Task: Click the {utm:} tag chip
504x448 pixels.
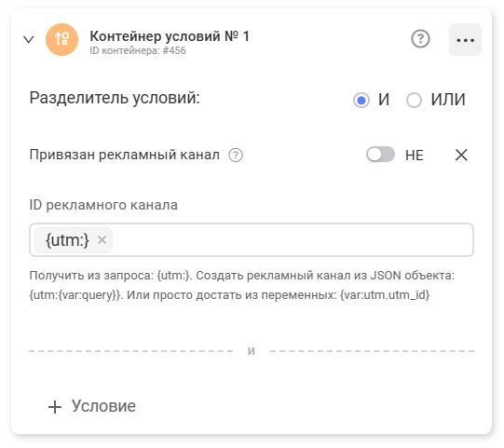Action: coord(74,240)
